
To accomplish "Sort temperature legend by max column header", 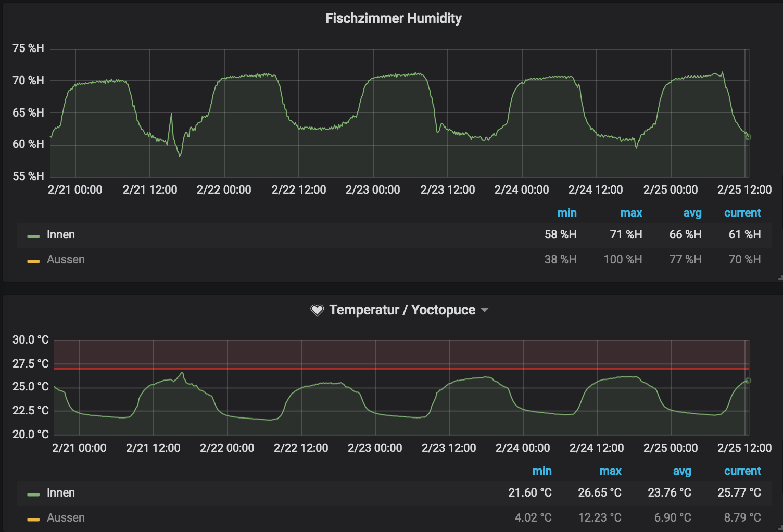I will 610,471.
